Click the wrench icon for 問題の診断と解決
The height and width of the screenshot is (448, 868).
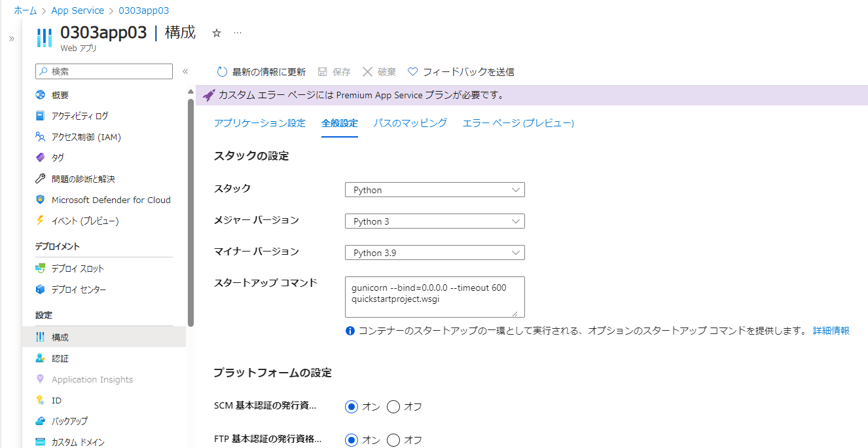click(41, 179)
